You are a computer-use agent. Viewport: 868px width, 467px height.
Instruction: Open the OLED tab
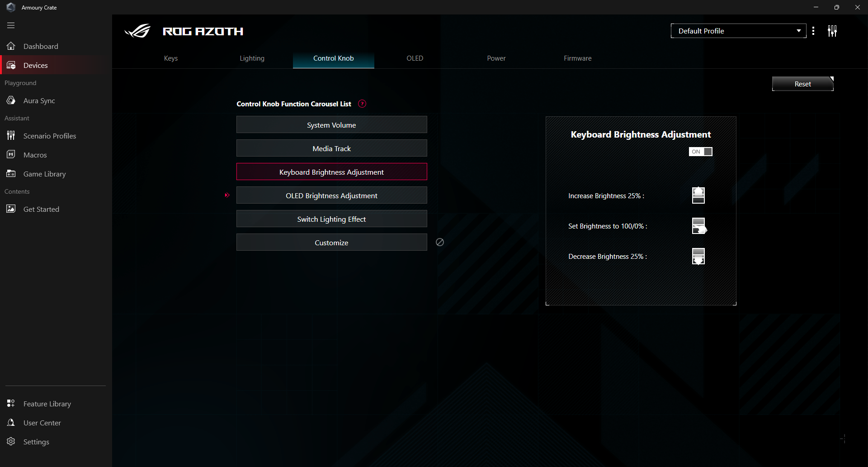[x=415, y=58]
